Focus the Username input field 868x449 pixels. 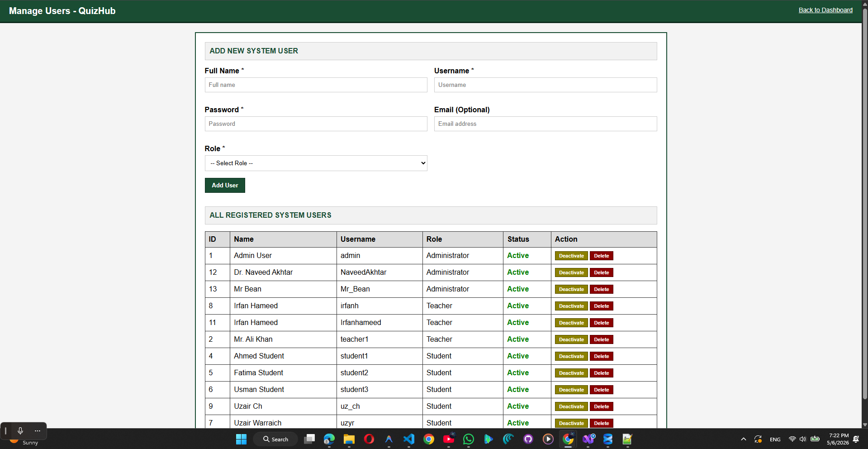coord(545,85)
